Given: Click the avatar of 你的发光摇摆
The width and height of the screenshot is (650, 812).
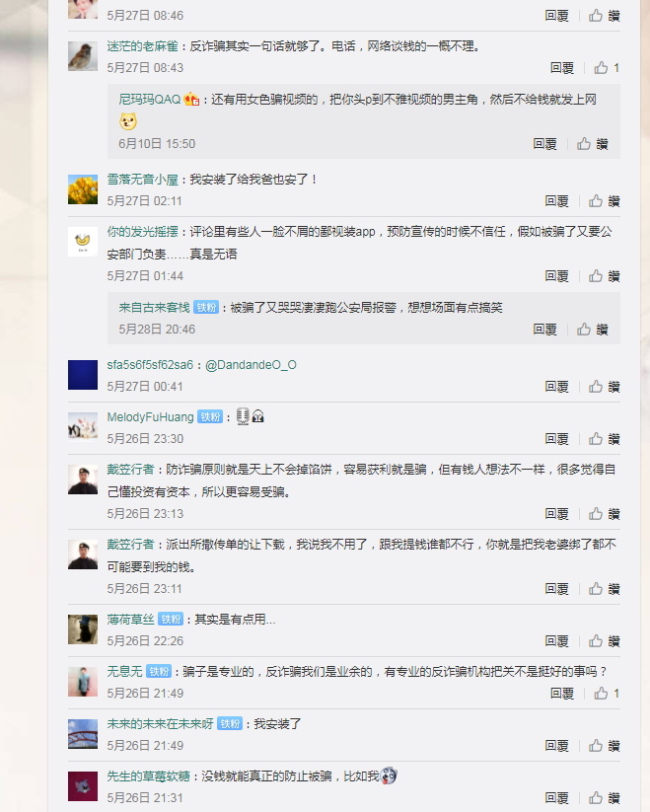Looking at the screenshot, I should coord(83,242).
